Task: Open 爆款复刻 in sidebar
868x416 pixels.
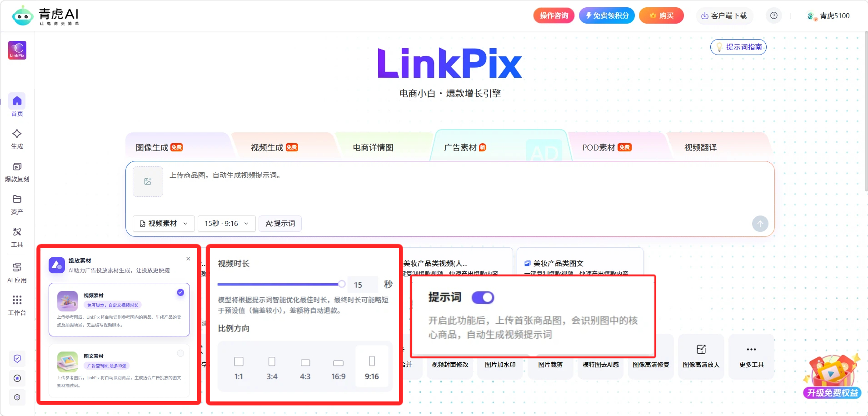Action: (17, 172)
